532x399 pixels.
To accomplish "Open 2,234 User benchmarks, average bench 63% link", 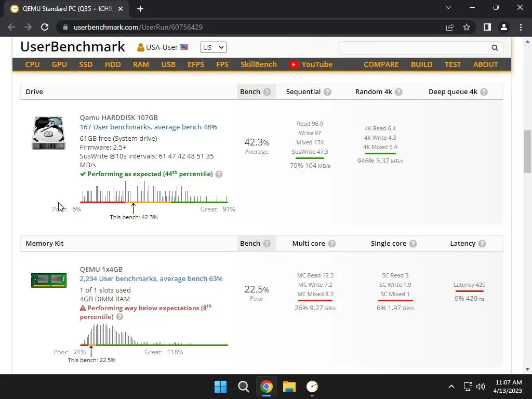I will [151, 278].
